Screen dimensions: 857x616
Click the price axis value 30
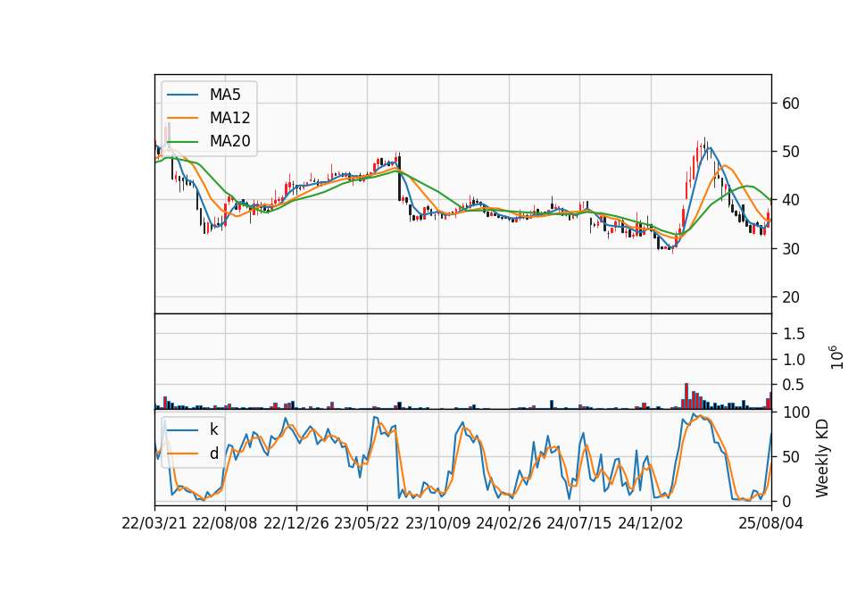[x=791, y=249]
